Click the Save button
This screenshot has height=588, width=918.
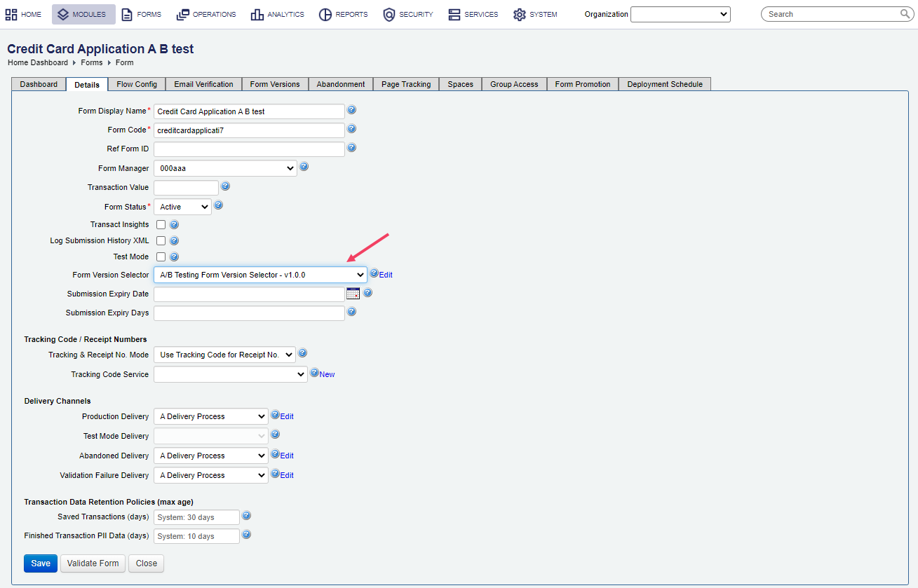click(x=40, y=563)
